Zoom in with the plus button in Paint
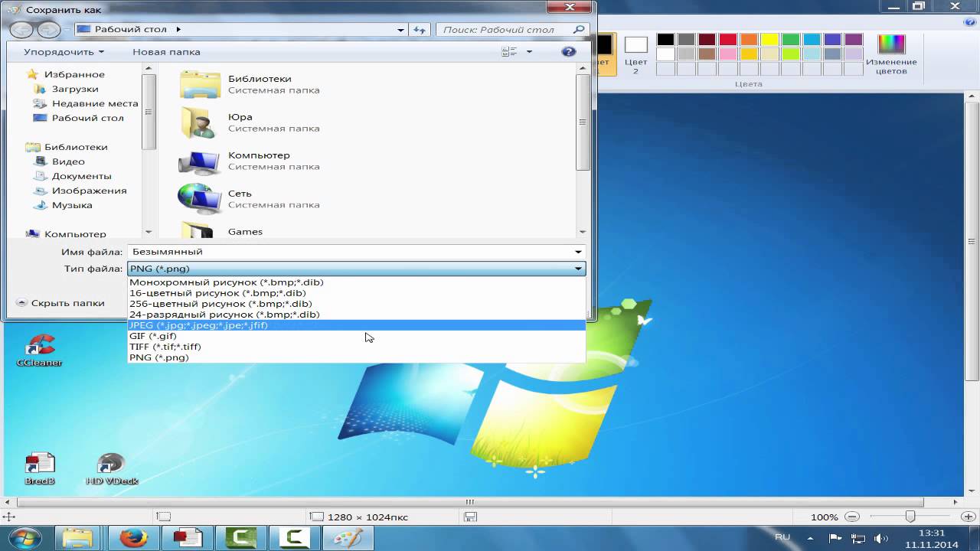Viewport: 980px width, 551px height. (968, 517)
